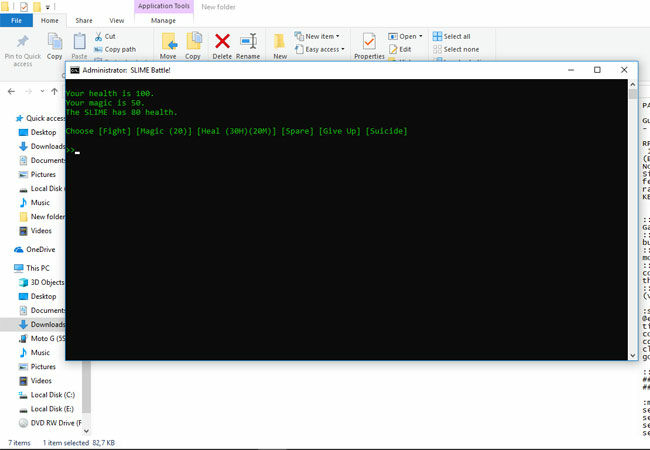Click the Edit button in ribbon
This screenshot has width=650, height=450.
[400, 49]
